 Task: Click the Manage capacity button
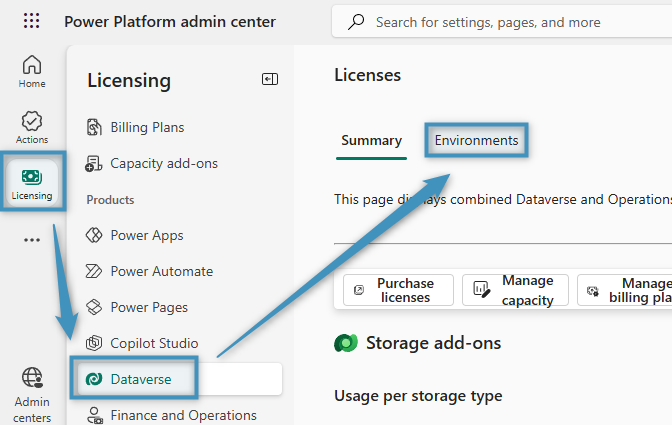pos(515,290)
